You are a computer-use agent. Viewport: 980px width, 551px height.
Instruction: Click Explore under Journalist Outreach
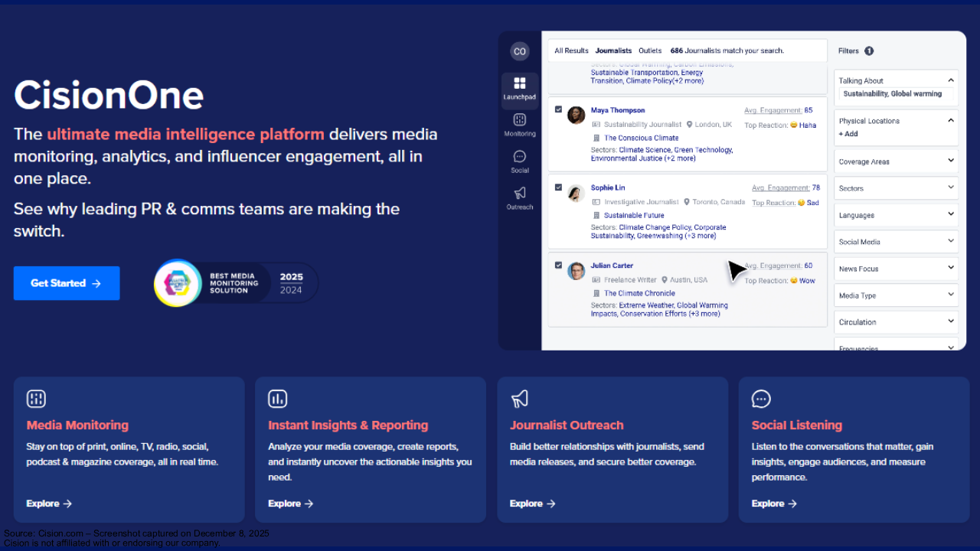tap(532, 504)
